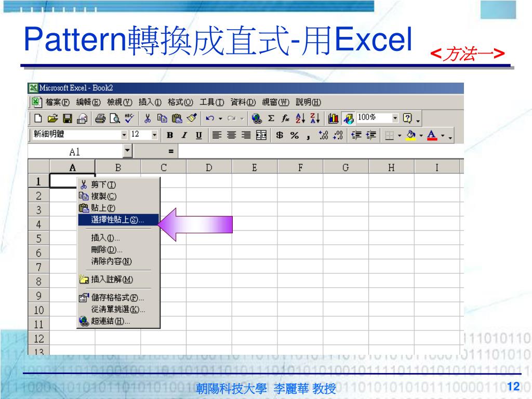This screenshot has width=532, height=399.
Task: Select the Format Painter brush icon
Action: (192, 118)
